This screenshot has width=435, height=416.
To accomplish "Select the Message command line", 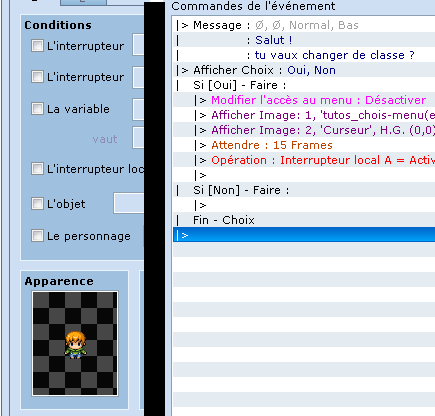I will [304, 25].
